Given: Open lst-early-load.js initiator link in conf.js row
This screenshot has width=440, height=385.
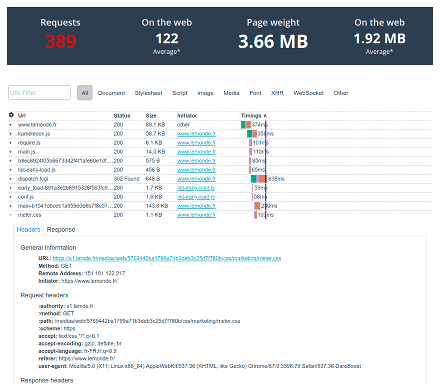Looking at the screenshot, I should pos(196,197).
